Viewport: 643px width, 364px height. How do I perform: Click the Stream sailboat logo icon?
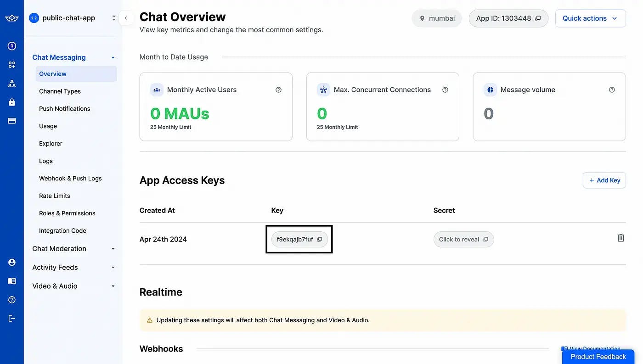[12, 18]
